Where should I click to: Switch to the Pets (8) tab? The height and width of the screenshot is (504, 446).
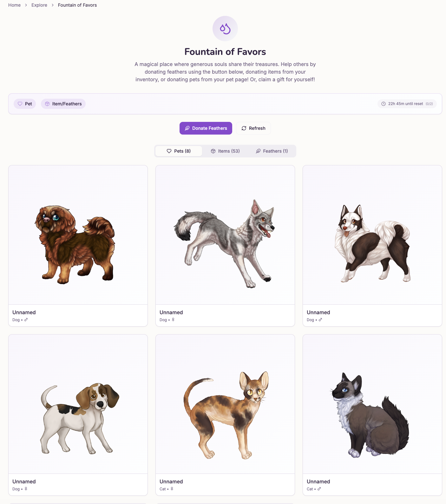[179, 151]
